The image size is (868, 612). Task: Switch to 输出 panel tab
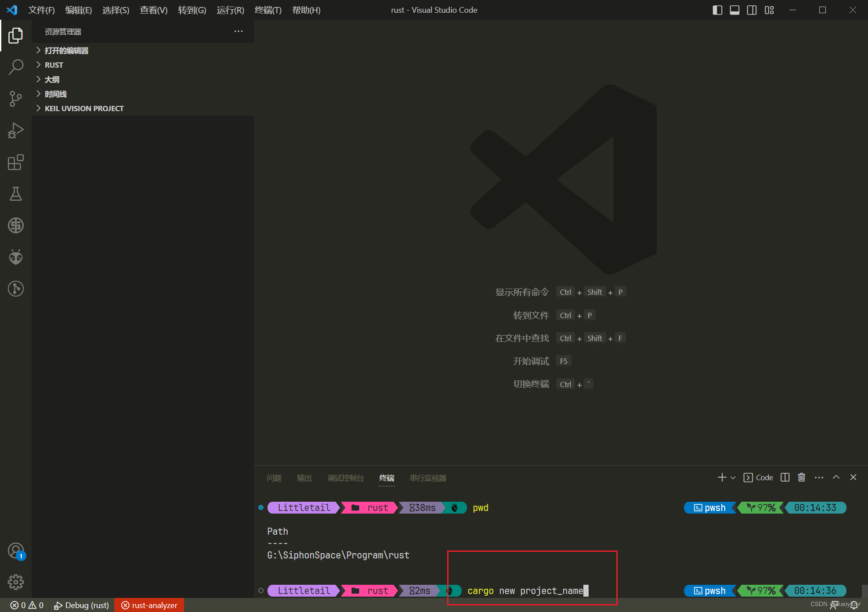304,478
